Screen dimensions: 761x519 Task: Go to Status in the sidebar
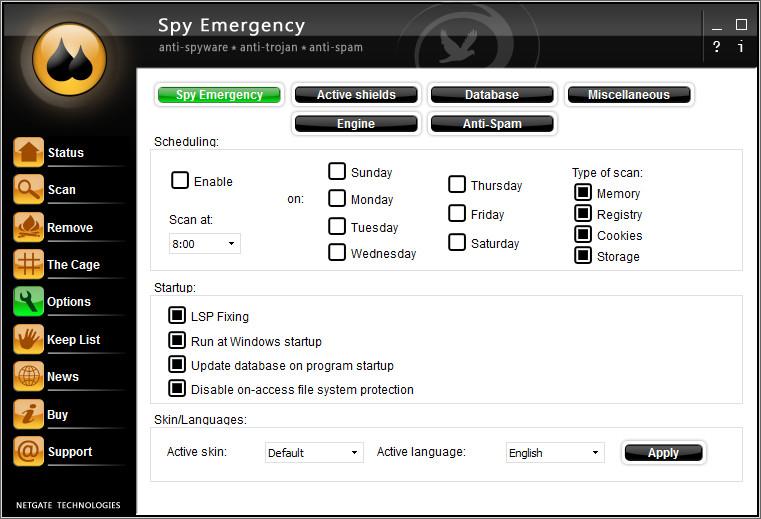tap(66, 152)
